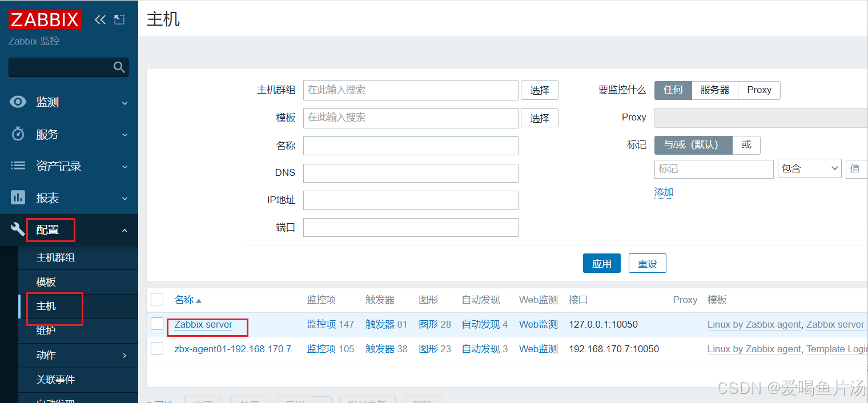This screenshot has width=868, height=403.
Task: Expand the 资产记录 menu
Action: coord(124,167)
